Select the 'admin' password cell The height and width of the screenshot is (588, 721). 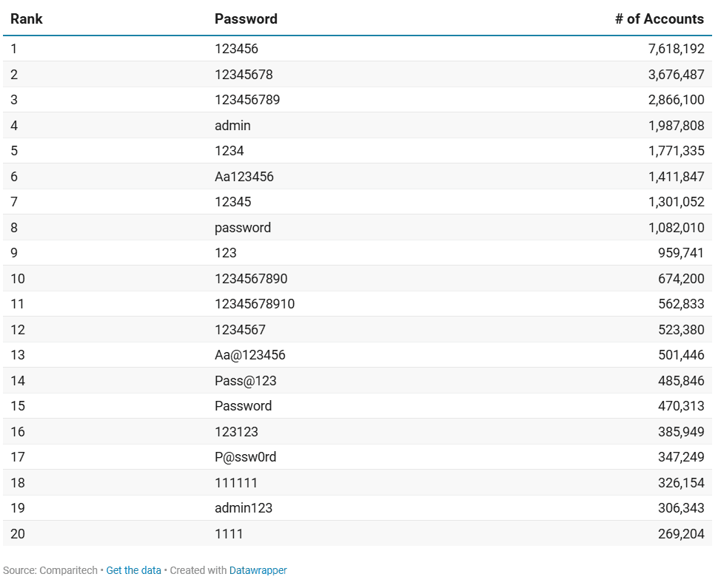[x=232, y=126]
